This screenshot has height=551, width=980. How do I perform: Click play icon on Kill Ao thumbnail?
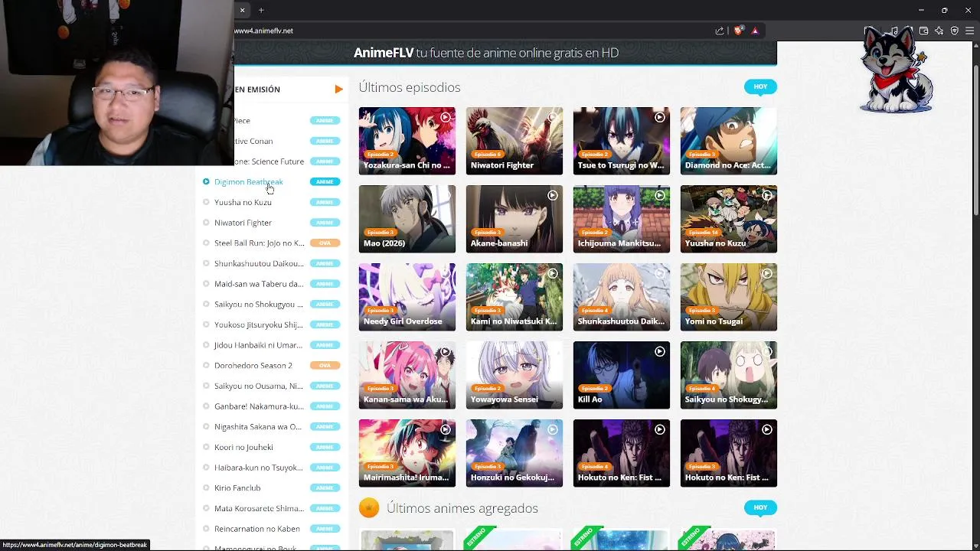point(659,351)
